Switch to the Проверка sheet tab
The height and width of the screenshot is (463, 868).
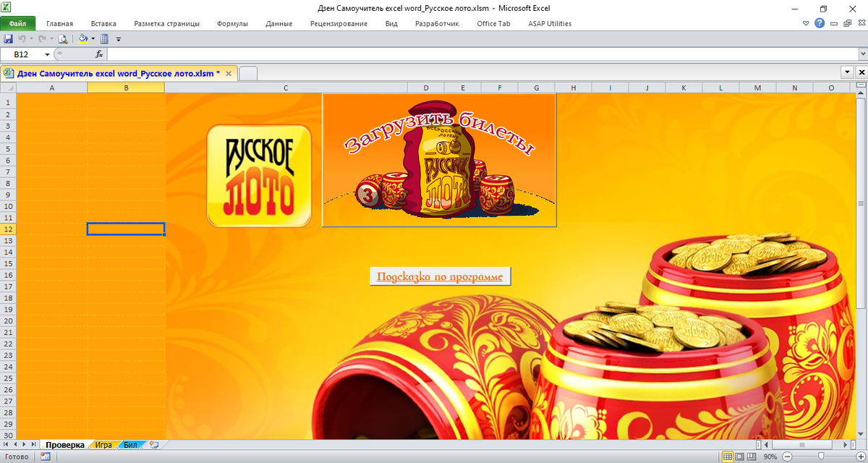coord(65,444)
